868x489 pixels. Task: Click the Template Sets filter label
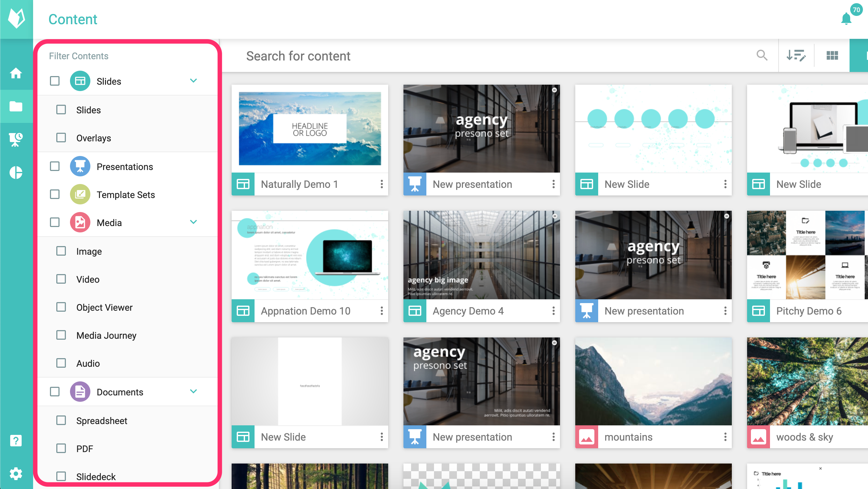pyautogui.click(x=126, y=195)
